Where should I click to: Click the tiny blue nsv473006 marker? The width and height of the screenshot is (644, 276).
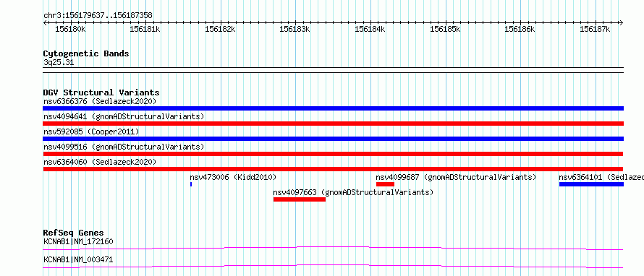point(191,184)
